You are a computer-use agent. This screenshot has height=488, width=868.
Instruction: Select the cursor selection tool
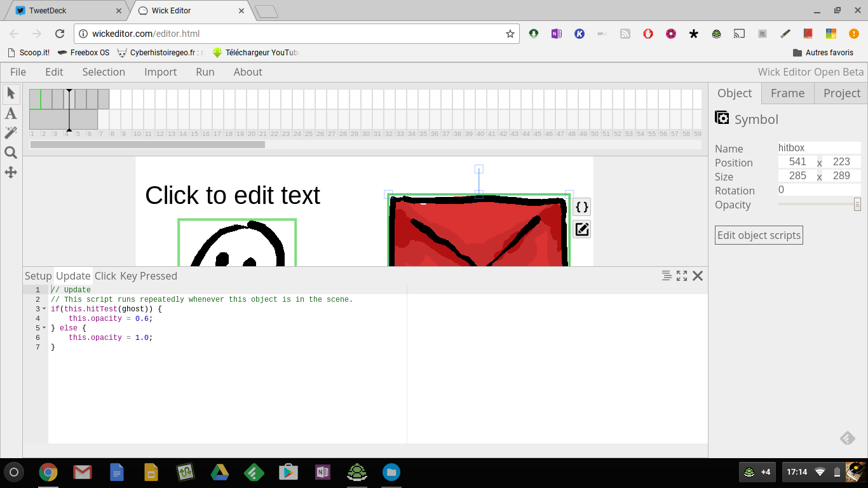[x=11, y=93]
